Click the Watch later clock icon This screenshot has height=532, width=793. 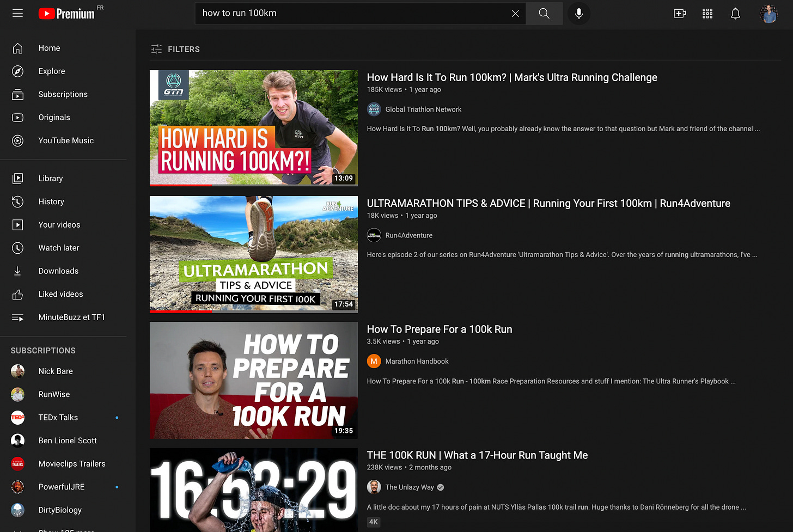17,248
